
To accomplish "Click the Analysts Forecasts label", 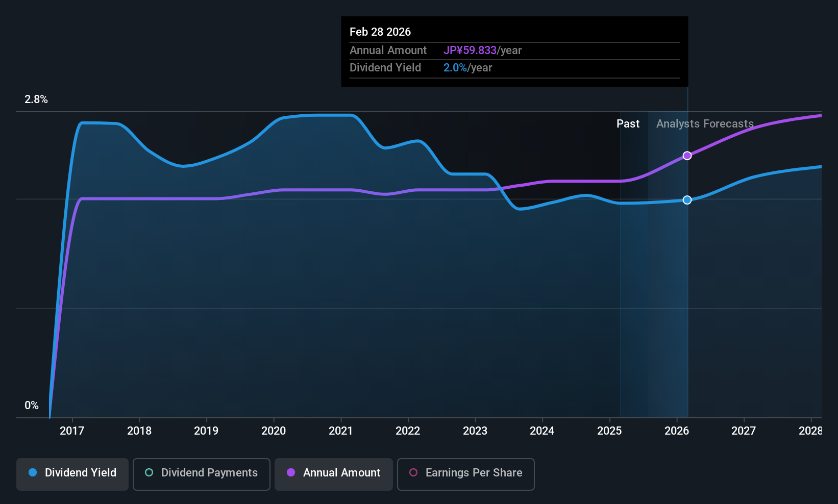I will (x=705, y=124).
